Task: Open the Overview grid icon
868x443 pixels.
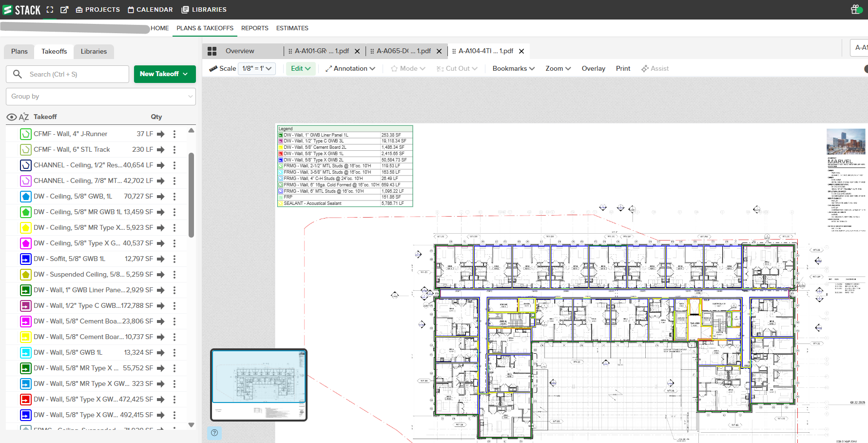Action: pyautogui.click(x=212, y=51)
